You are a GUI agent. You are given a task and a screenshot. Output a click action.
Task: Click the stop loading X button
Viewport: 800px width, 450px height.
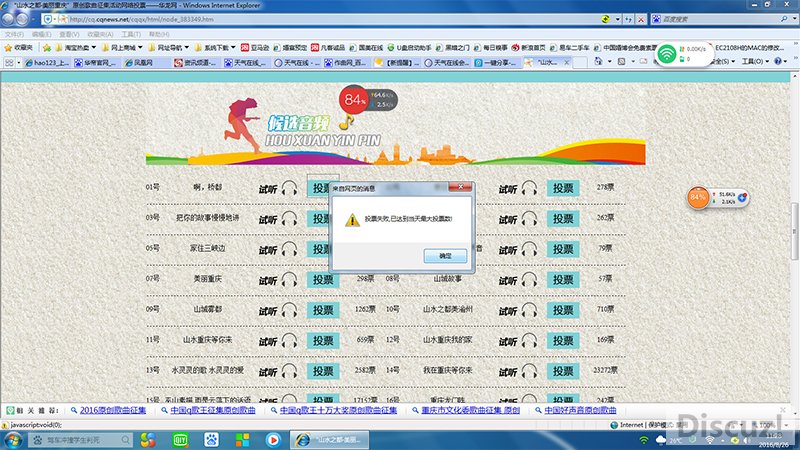[x=641, y=19]
